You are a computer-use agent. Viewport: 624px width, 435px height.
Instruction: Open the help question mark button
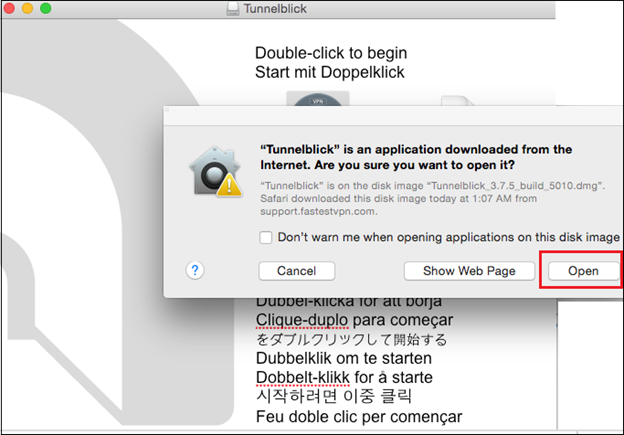(195, 271)
